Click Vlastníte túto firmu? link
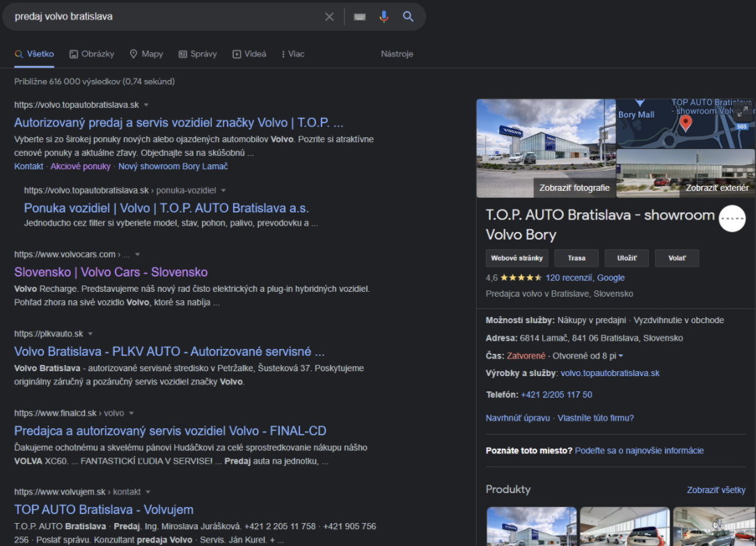The width and height of the screenshot is (756, 546). click(x=595, y=418)
